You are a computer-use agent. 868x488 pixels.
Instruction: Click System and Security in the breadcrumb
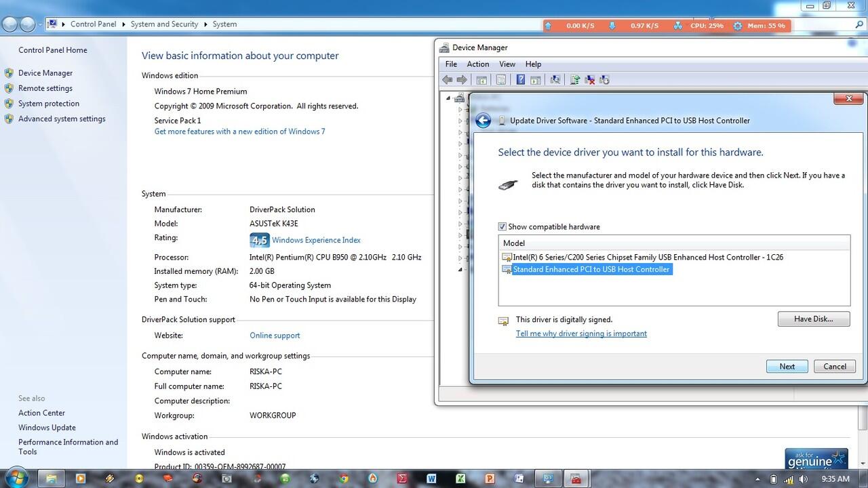click(164, 24)
